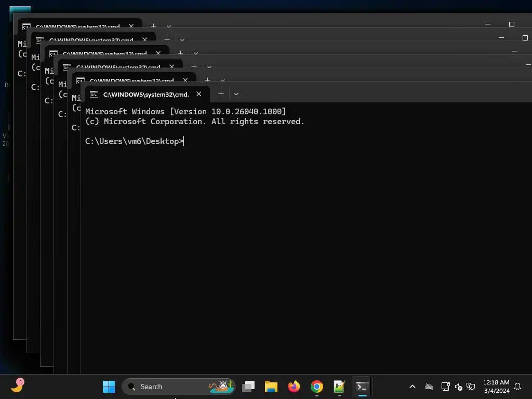Close the cmd tab in the fourth terminal window from the back
The width and height of the screenshot is (532, 399).
[x=172, y=66]
